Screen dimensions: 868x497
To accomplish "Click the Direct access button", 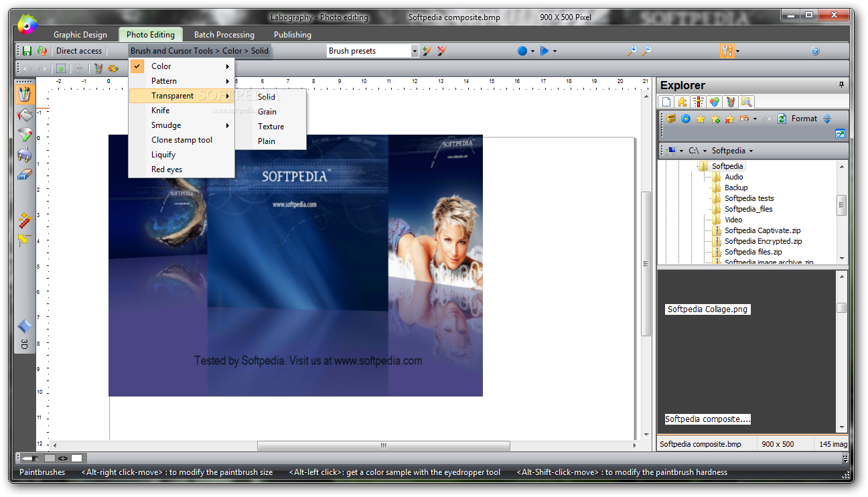I will 79,51.
